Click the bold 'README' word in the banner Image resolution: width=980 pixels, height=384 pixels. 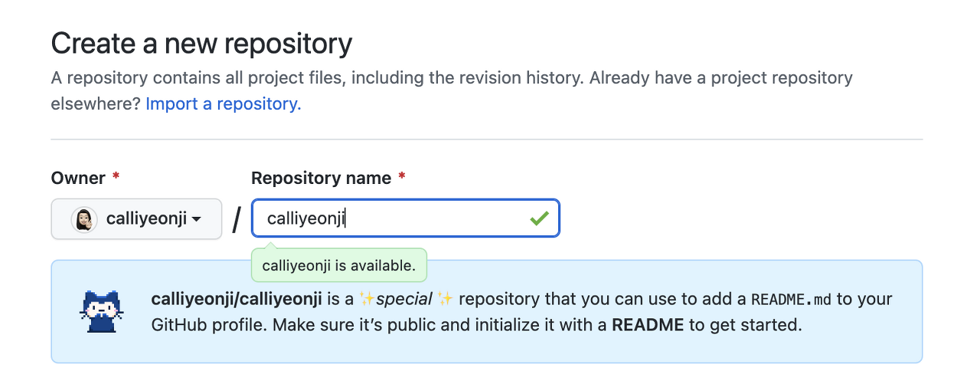[648, 324]
